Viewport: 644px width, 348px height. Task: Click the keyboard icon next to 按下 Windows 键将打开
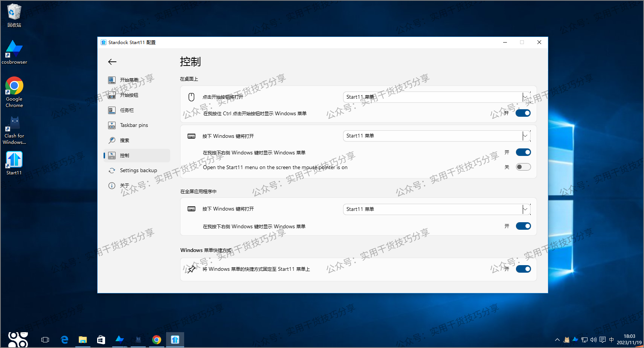pyautogui.click(x=192, y=136)
